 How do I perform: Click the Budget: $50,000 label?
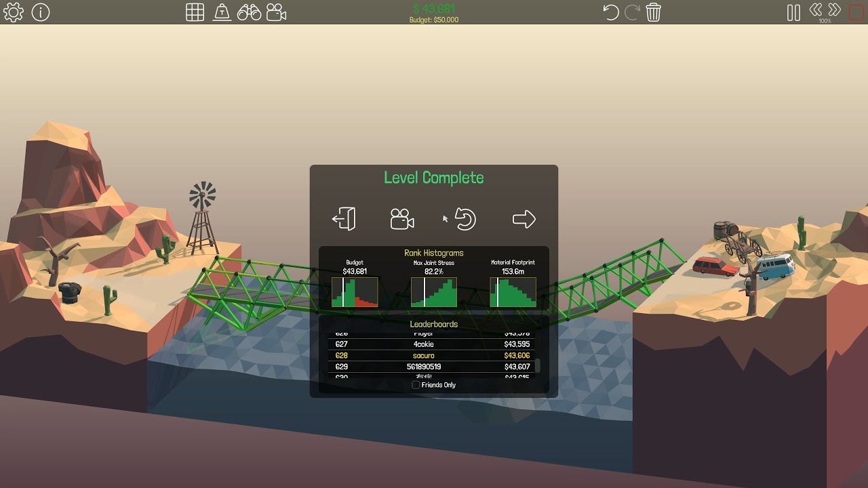click(434, 20)
